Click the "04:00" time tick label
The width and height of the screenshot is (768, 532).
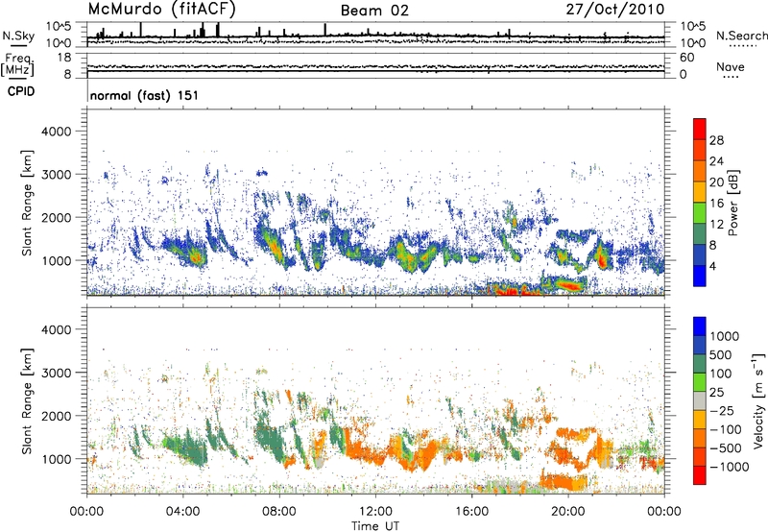(x=183, y=512)
